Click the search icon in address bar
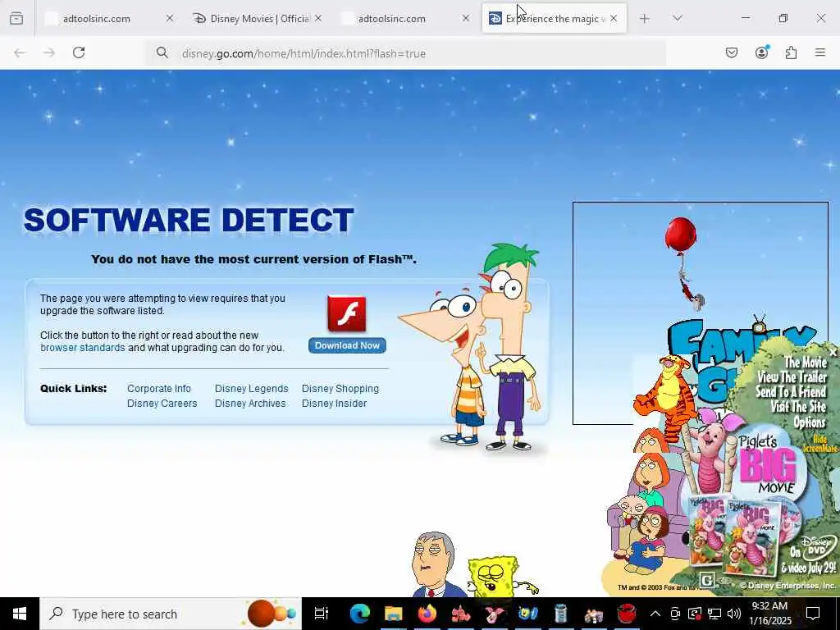The image size is (840, 630). pos(162,52)
